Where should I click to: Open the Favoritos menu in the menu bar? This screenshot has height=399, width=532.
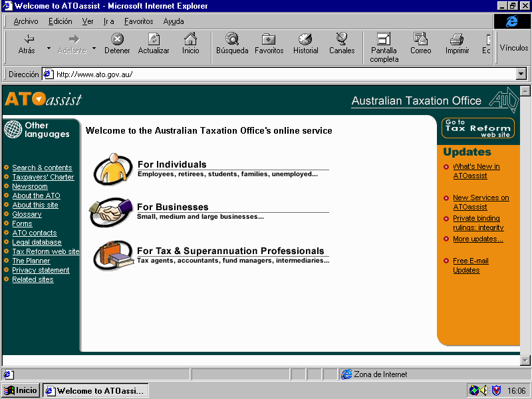click(x=138, y=21)
